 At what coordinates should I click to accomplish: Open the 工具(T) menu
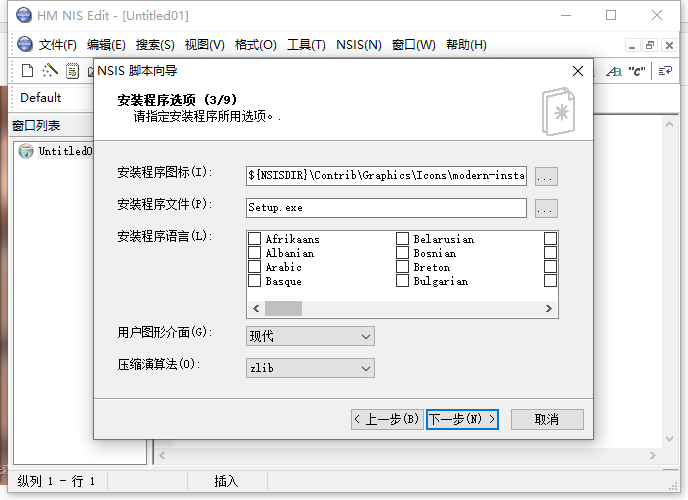(x=306, y=45)
